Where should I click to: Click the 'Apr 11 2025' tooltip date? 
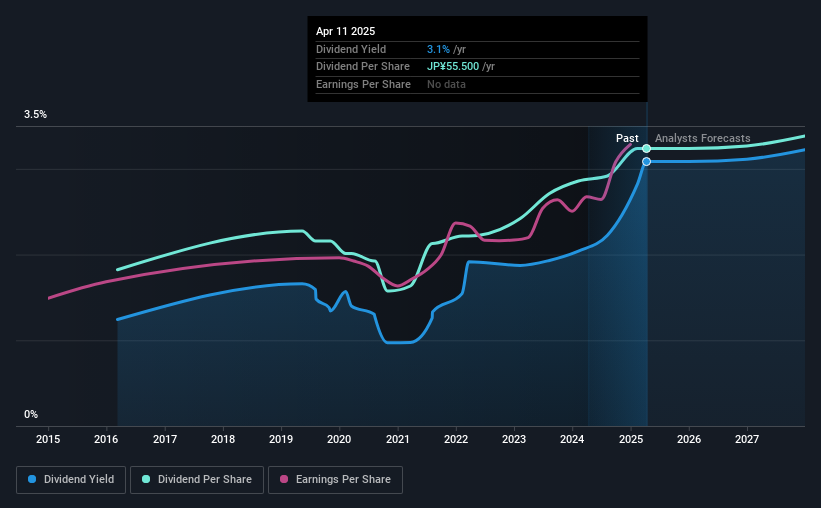(346, 31)
